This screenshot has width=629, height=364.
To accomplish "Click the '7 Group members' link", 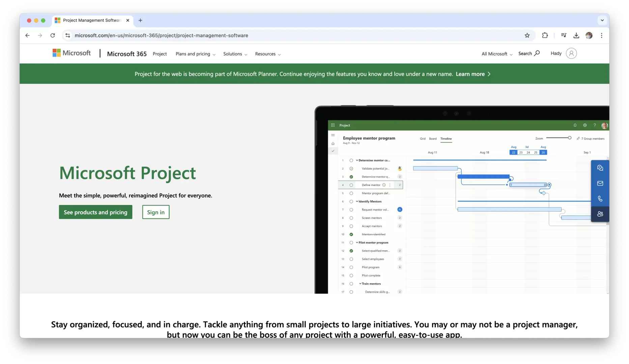I will pyautogui.click(x=590, y=139).
